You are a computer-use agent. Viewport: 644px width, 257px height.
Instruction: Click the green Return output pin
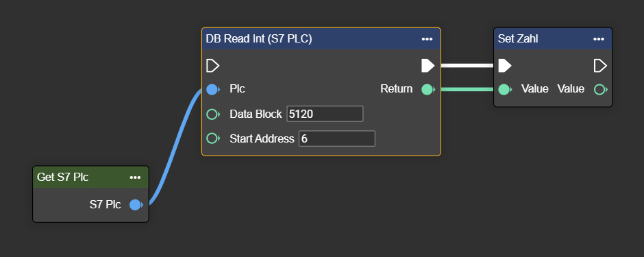click(428, 90)
